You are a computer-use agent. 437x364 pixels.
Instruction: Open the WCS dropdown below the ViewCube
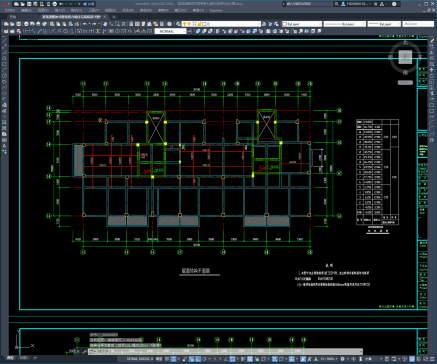click(405, 82)
